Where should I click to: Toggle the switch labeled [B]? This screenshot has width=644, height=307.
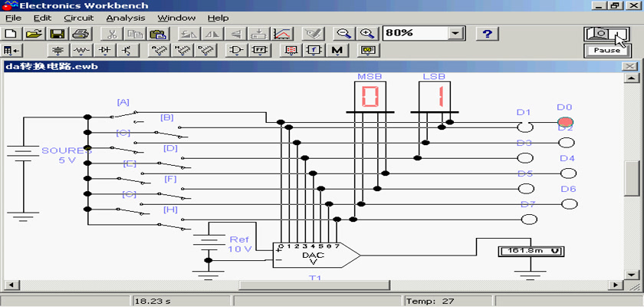(x=170, y=132)
